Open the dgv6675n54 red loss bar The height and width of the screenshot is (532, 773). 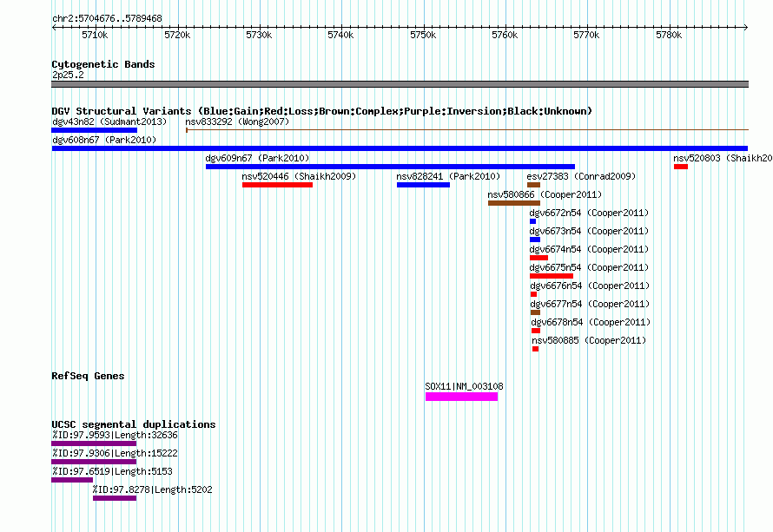click(552, 276)
